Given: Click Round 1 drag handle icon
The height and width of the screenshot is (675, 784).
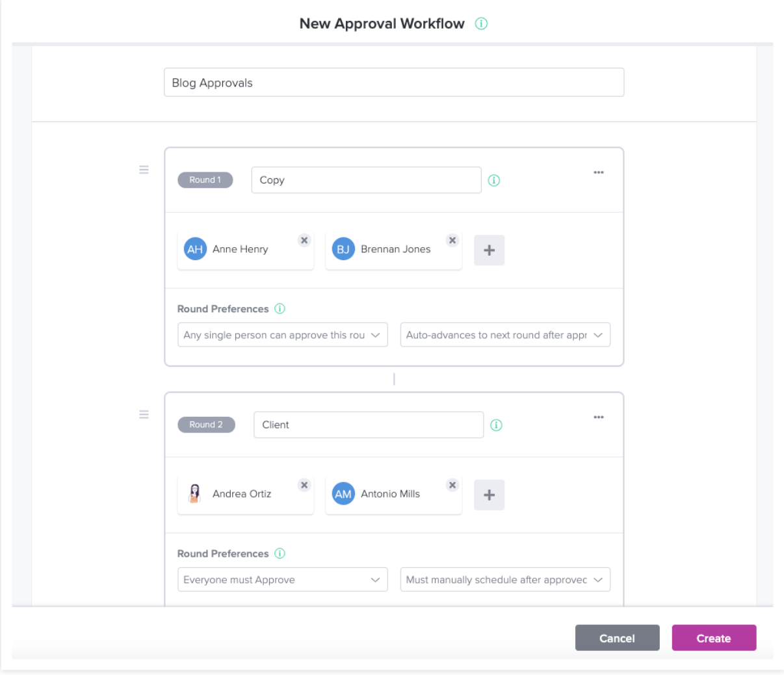Looking at the screenshot, I should (144, 170).
